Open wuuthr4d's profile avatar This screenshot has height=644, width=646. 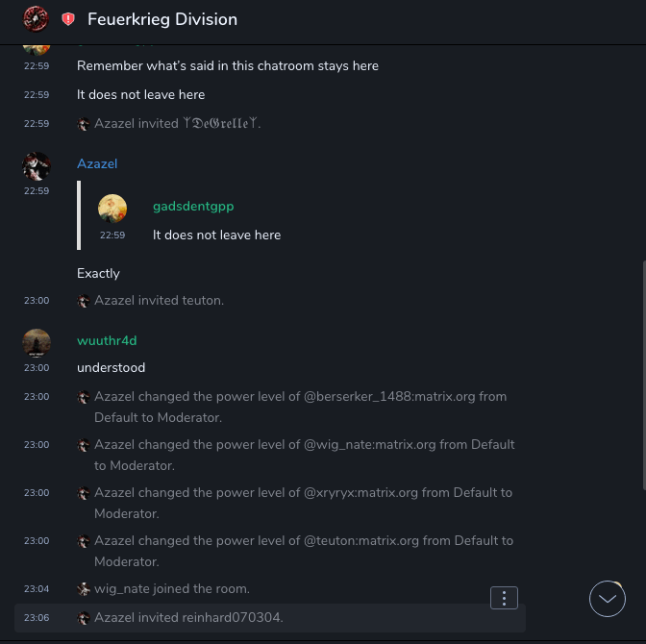[37, 342]
